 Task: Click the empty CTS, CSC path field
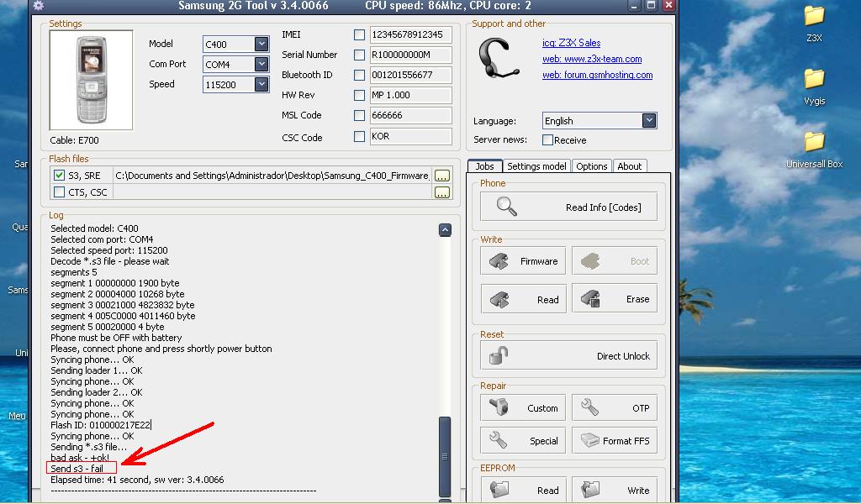click(x=272, y=192)
